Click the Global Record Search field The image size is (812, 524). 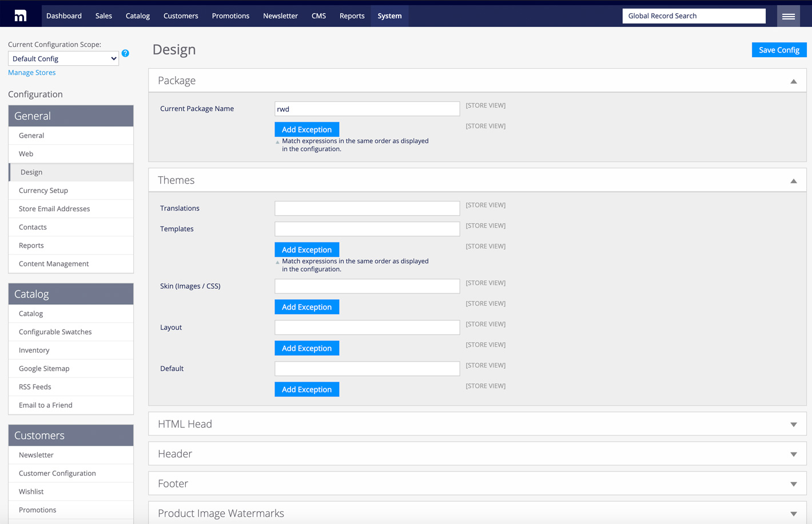(694, 15)
